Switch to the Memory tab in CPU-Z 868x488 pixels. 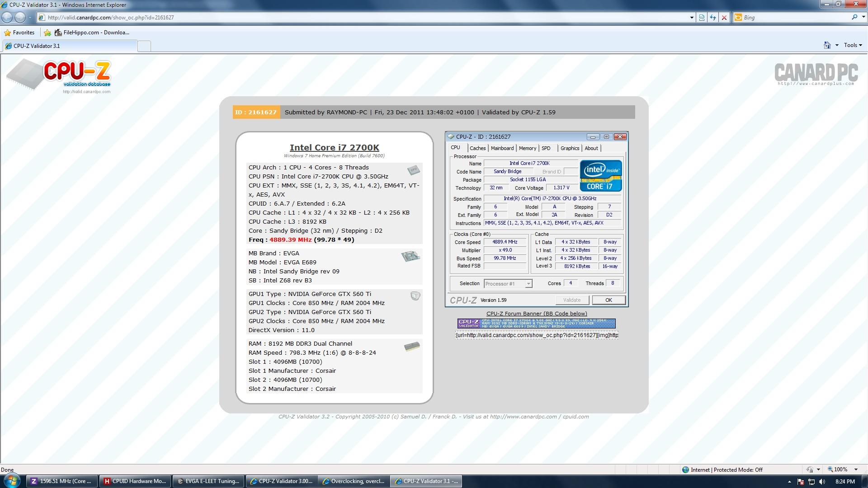tap(528, 148)
